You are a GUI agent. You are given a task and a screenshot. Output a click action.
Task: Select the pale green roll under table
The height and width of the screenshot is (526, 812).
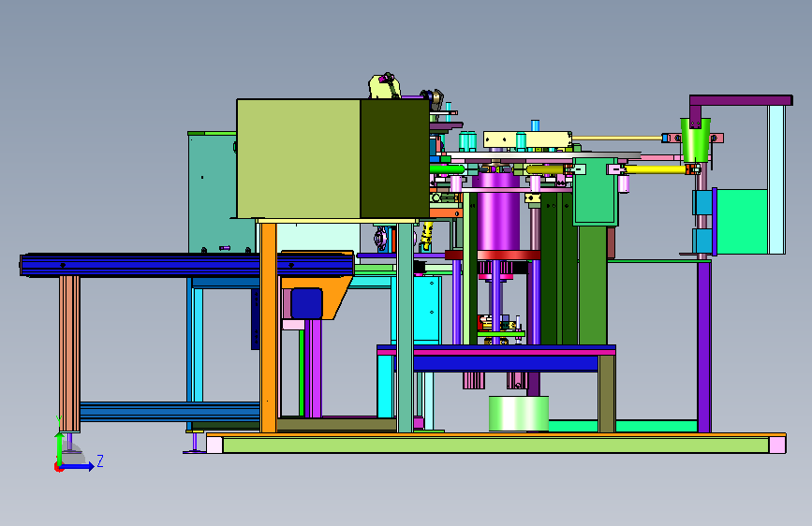click(x=518, y=413)
